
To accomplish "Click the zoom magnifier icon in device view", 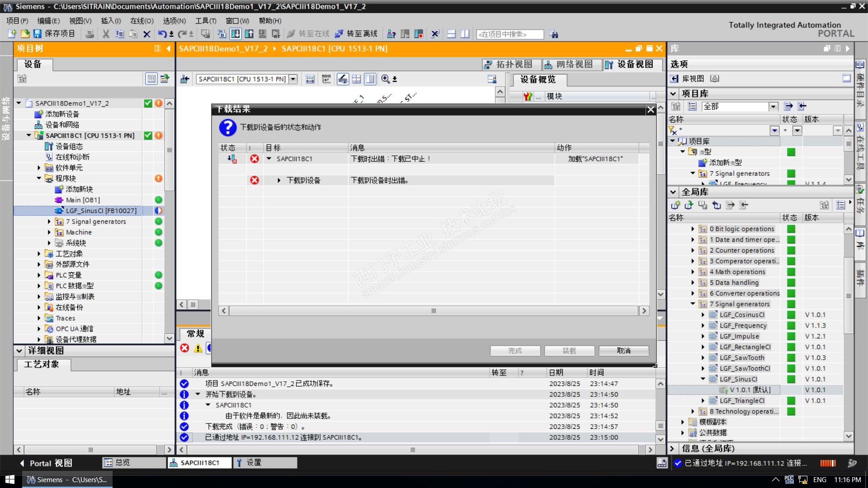I will click(385, 79).
